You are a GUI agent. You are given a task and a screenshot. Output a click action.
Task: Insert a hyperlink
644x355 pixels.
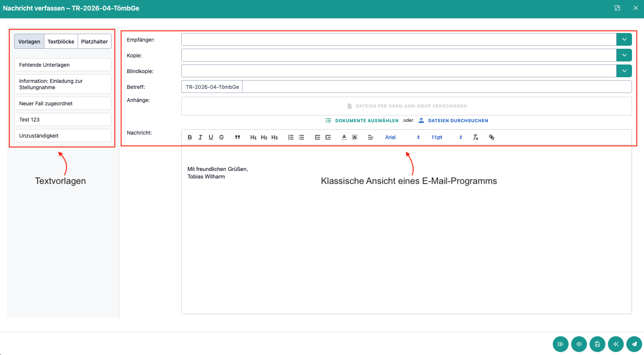tap(492, 137)
